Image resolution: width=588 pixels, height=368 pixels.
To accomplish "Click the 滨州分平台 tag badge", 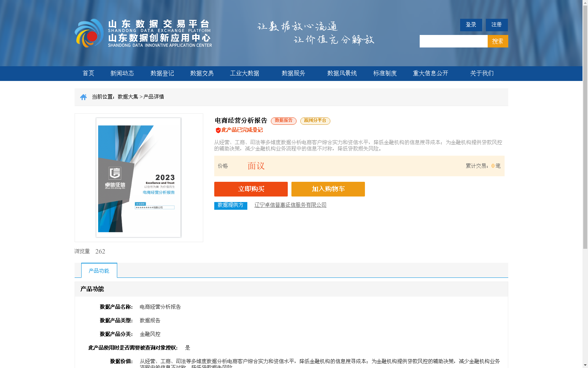I will (315, 121).
